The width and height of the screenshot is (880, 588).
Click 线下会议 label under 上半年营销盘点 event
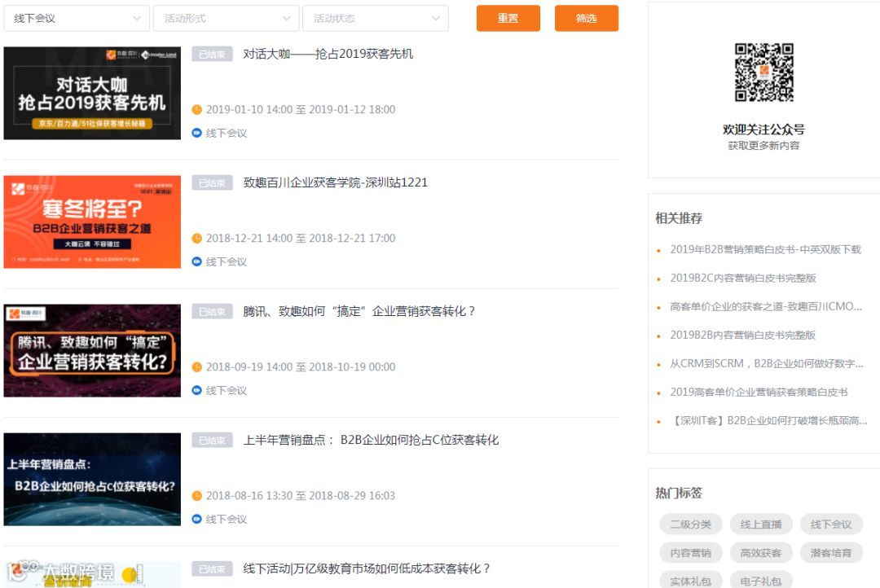[227, 519]
